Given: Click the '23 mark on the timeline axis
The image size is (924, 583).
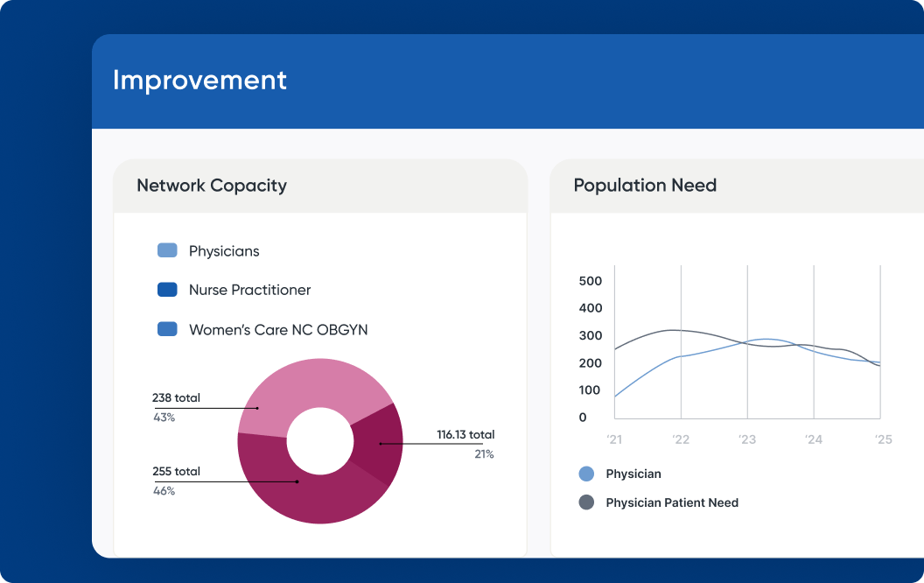Looking at the screenshot, I should coord(747,440).
